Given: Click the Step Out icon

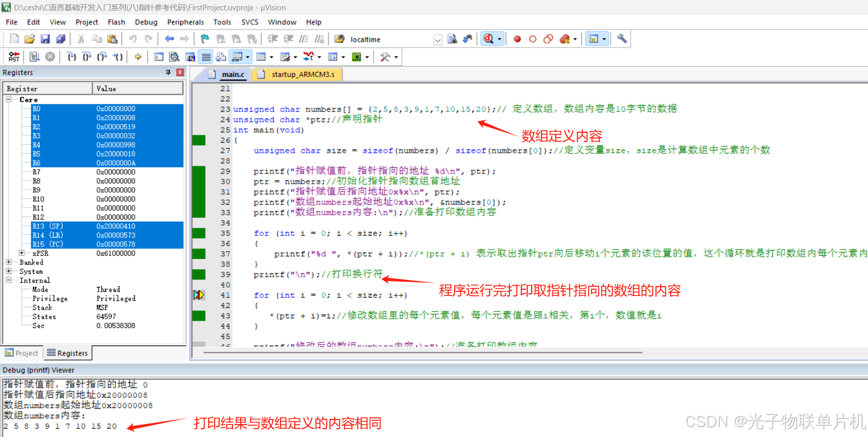Looking at the screenshot, I should pyautogui.click(x=102, y=57).
